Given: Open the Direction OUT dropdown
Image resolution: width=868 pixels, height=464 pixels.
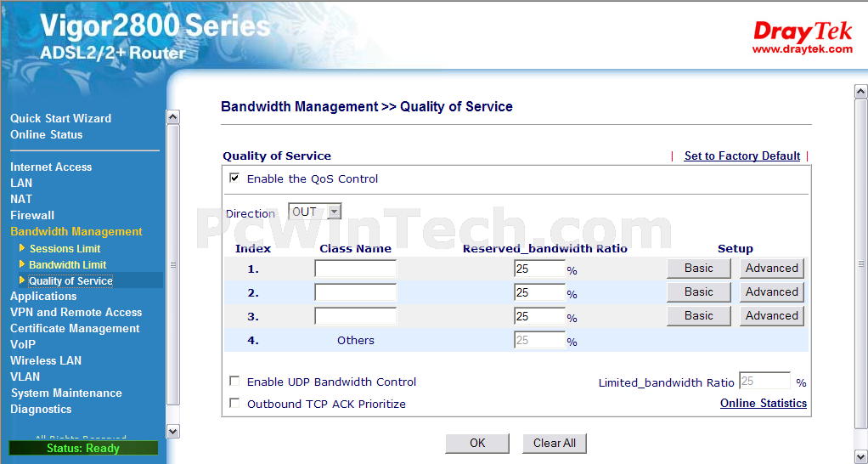Looking at the screenshot, I should coord(314,212).
